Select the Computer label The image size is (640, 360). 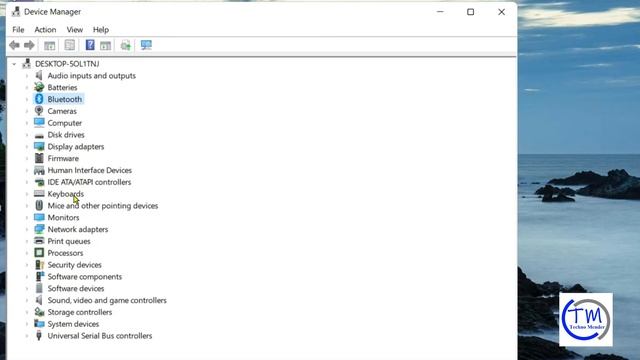coord(64,123)
